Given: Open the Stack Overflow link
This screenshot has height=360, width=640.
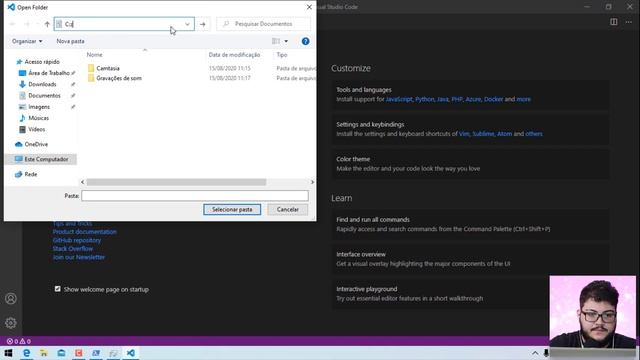Looking at the screenshot, I should (x=73, y=249).
